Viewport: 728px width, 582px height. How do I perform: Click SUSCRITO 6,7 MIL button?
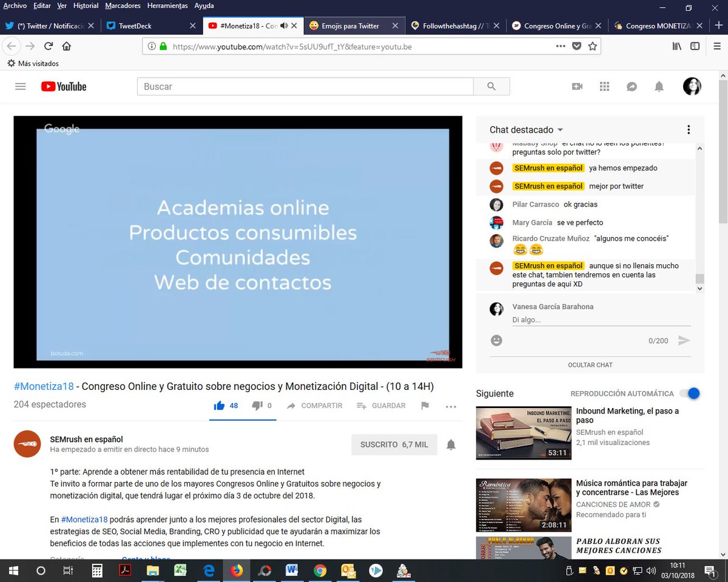(x=394, y=444)
